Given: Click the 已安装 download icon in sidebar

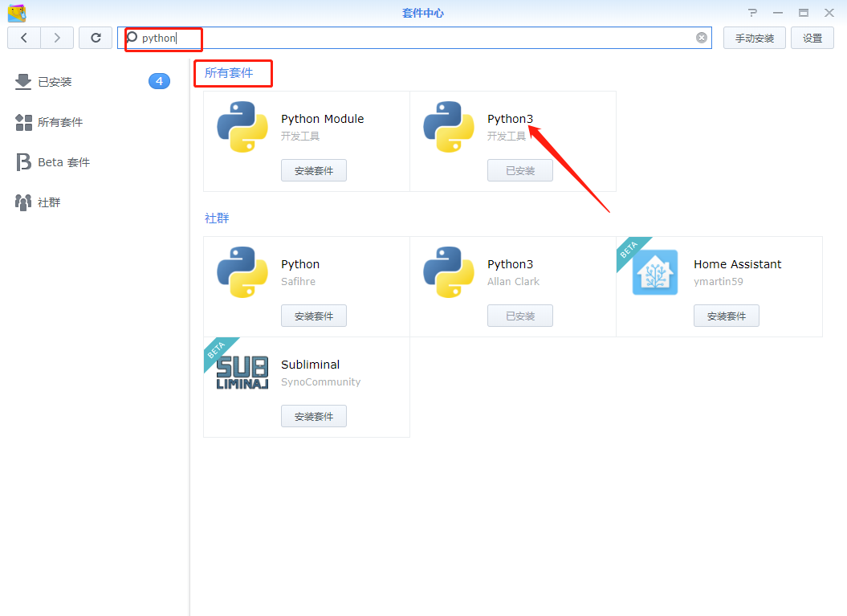Looking at the screenshot, I should pos(22,82).
